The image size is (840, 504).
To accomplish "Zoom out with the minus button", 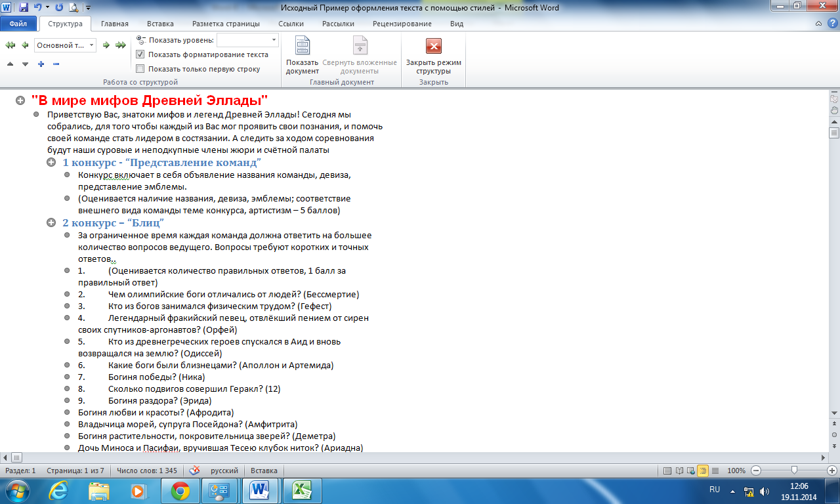I will pos(756,471).
